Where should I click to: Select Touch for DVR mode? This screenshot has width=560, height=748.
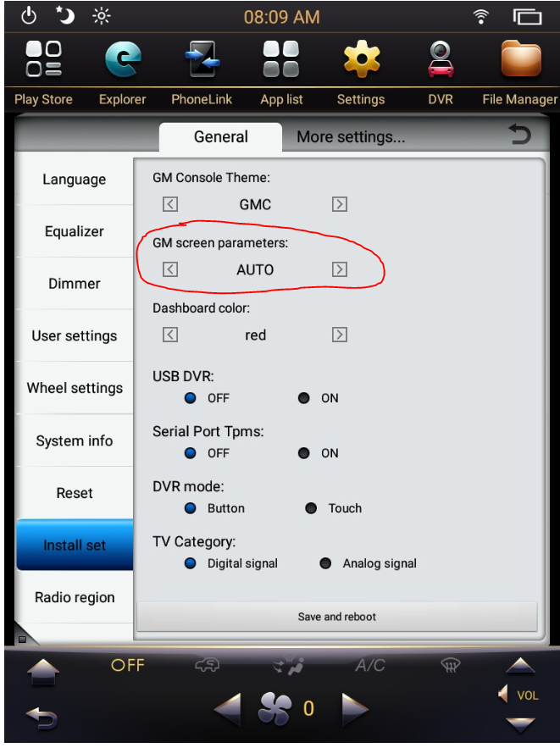pyautogui.click(x=311, y=508)
